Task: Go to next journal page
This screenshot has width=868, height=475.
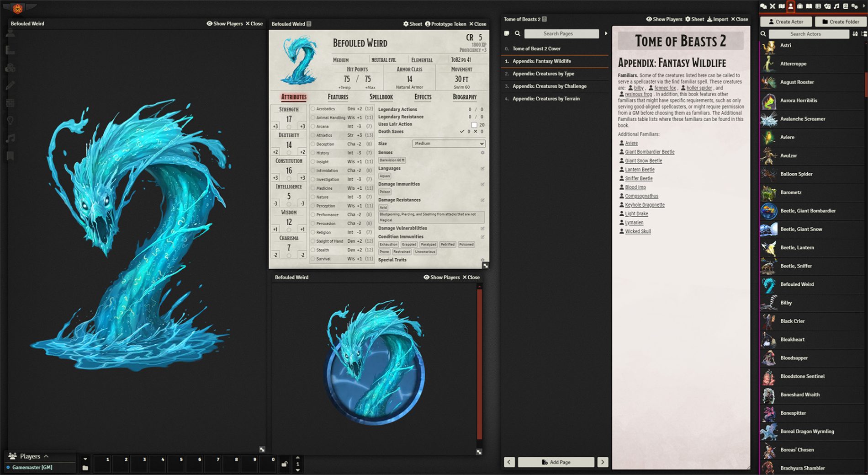Action: point(603,462)
